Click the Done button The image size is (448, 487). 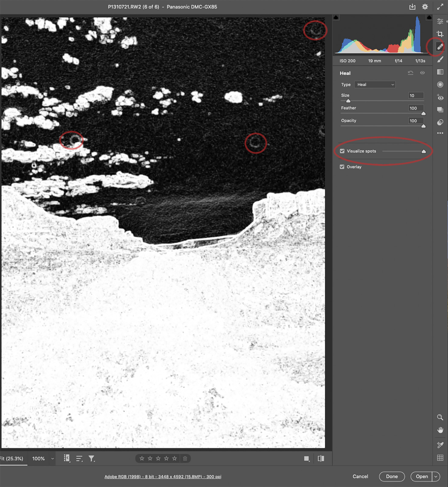(x=392, y=476)
